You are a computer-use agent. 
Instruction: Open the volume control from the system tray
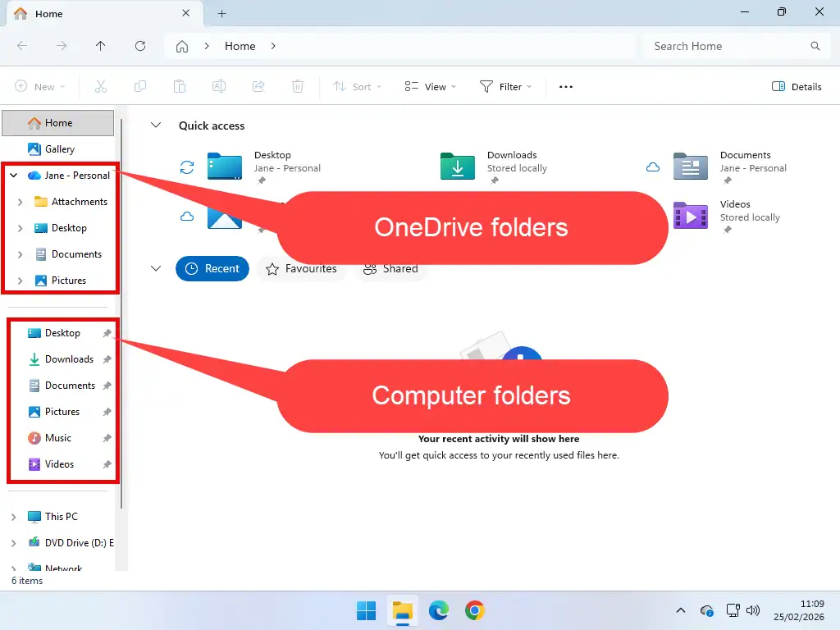752,610
